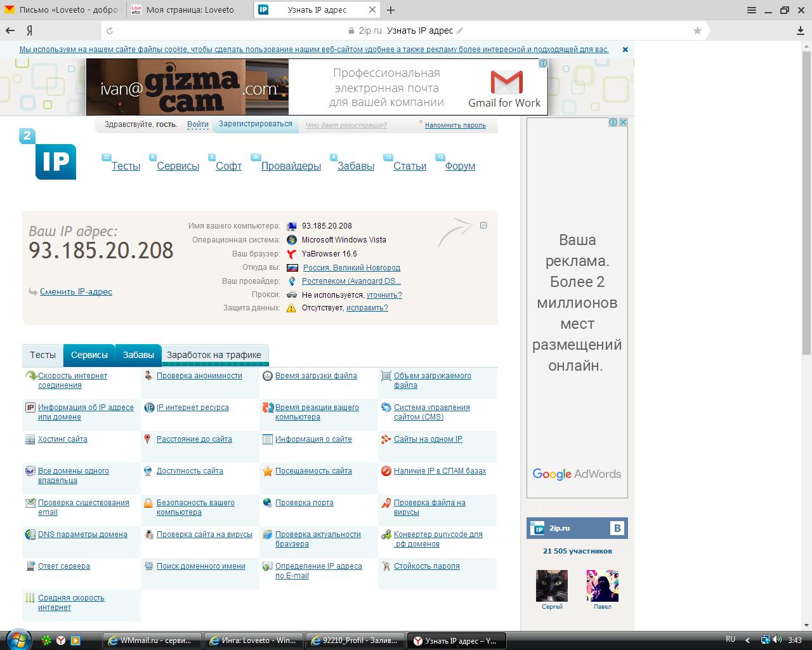This screenshot has width=812, height=650.
Task: Click 'исправить?' data protection link
Action: [x=367, y=308]
